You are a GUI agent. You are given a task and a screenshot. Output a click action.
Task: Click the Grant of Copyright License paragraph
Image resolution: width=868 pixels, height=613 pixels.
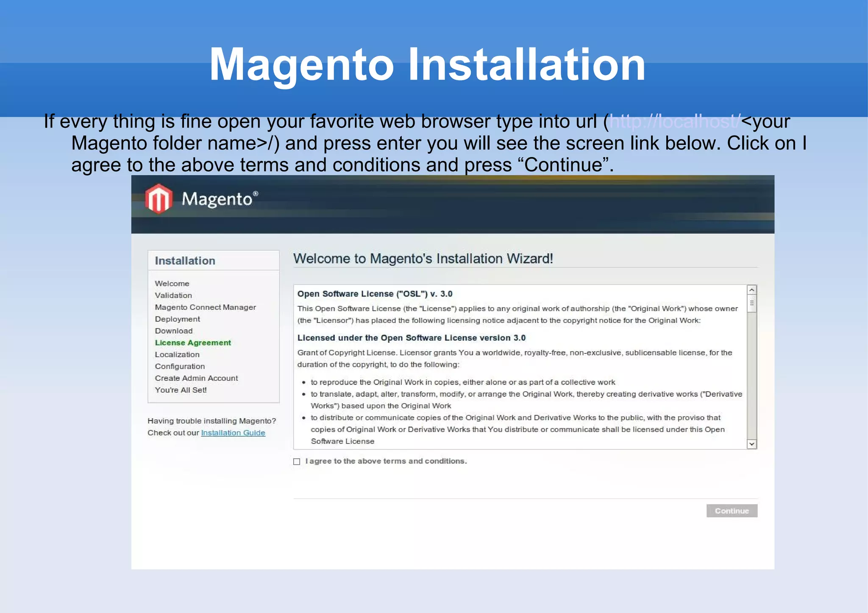click(x=515, y=358)
